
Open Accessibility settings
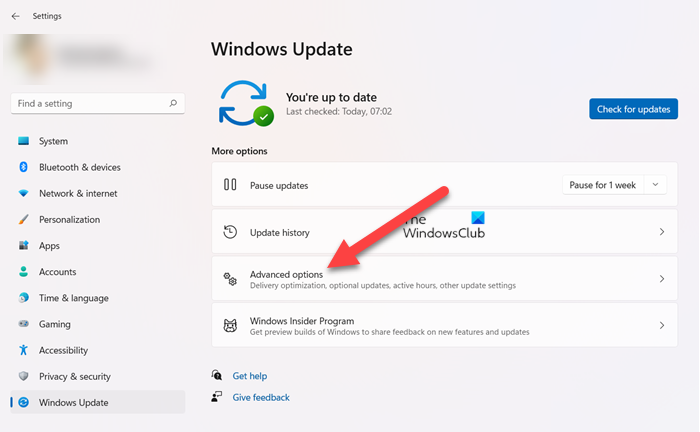coord(97,350)
